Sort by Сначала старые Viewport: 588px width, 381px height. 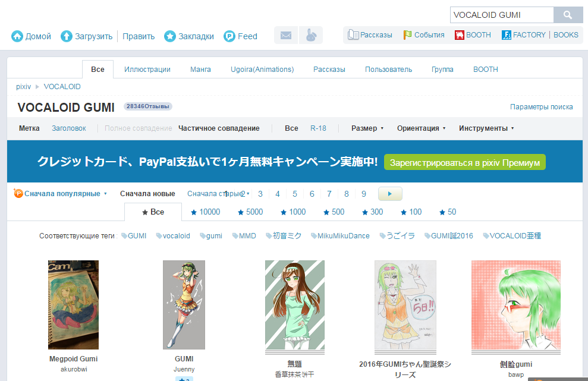pos(216,194)
